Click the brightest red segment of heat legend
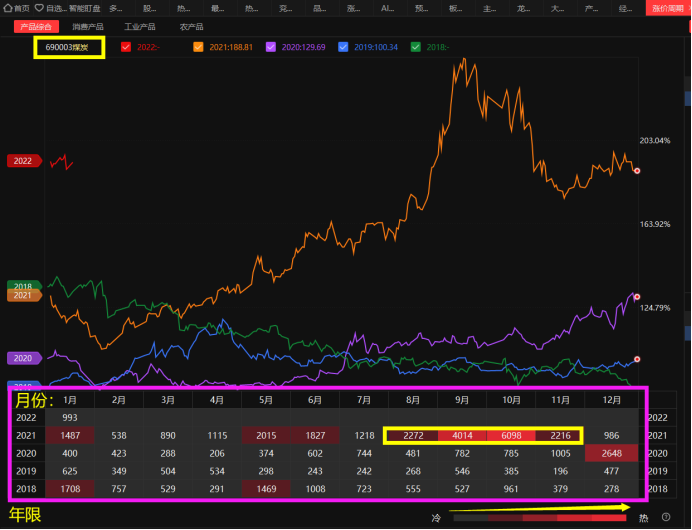This screenshot has width=692, height=530. pyautogui.click(x=609, y=518)
